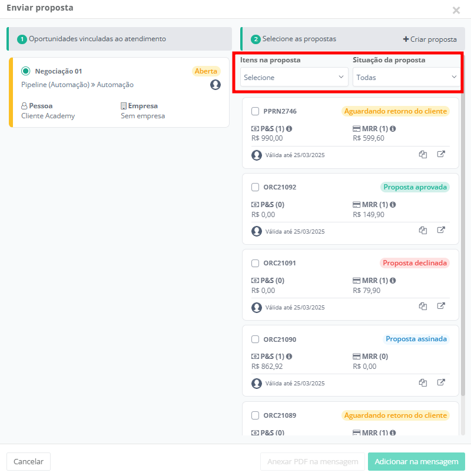Click Criar proposta link

pyautogui.click(x=430, y=39)
